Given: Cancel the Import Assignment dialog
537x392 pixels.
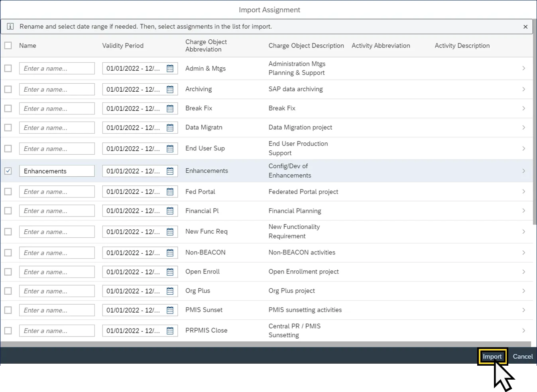Looking at the screenshot, I should [522, 357].
